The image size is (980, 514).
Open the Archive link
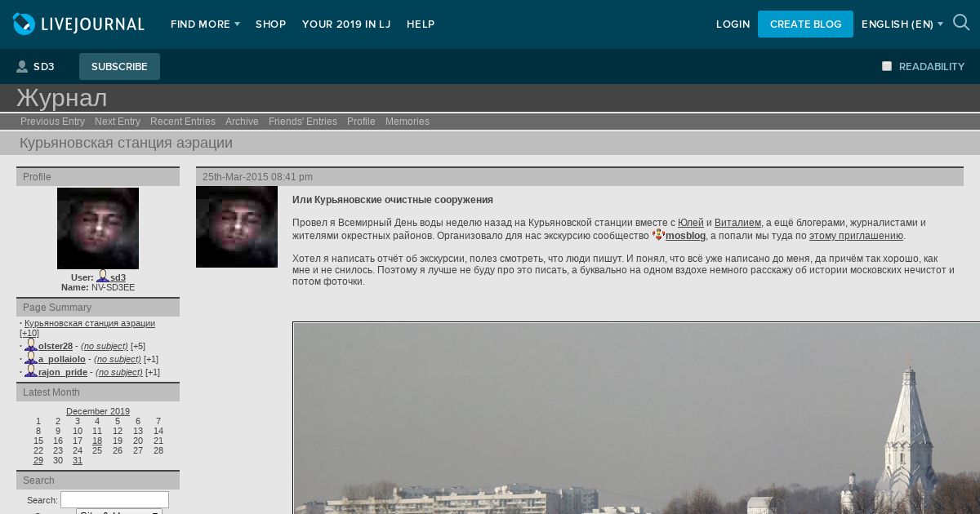(242, 122)
